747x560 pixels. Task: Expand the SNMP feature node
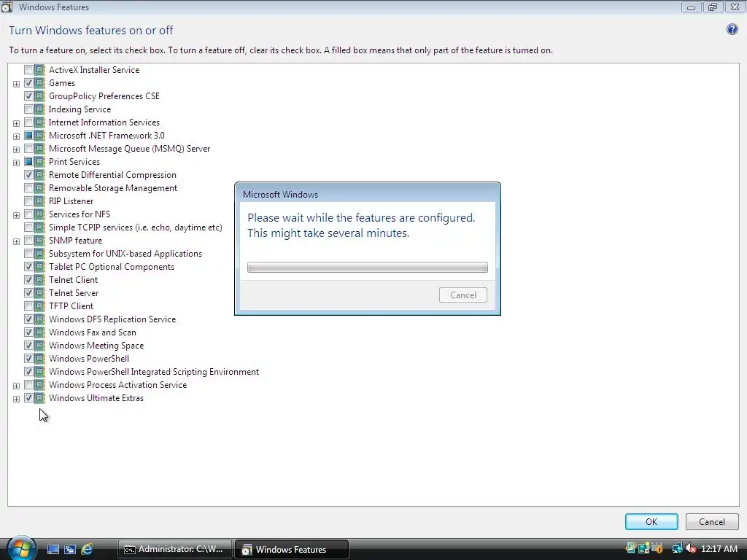click(16, 241)
